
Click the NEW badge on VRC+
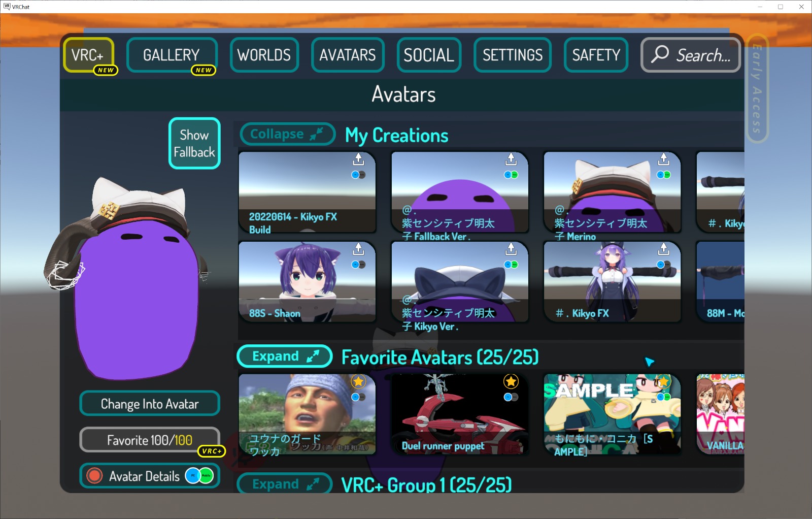(106, 70)
